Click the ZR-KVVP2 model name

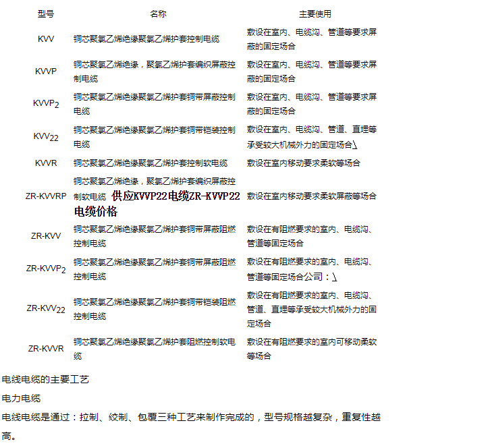[46, 269]
